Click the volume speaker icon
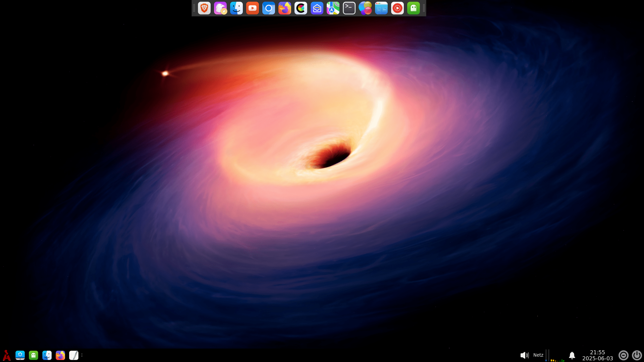644x362 pixels. click(x=524, y=355)
